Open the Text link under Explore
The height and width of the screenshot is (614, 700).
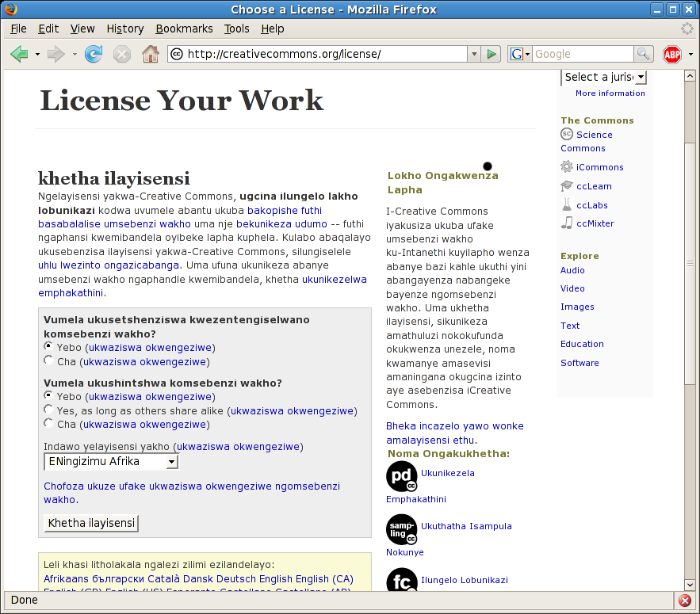point(570,326)
